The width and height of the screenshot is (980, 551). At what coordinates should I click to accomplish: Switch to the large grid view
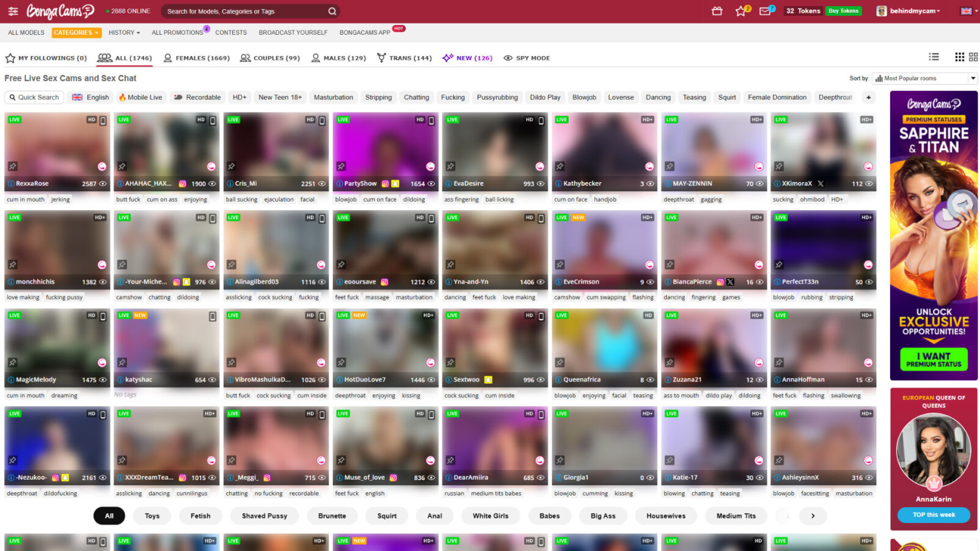[974, 56]
